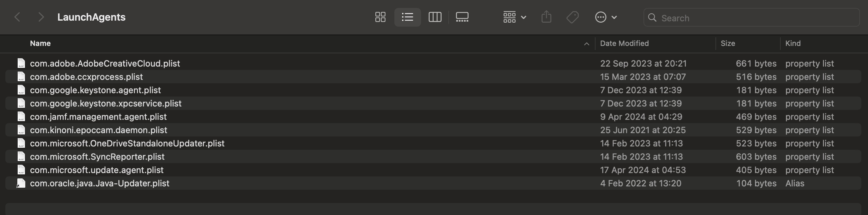Sort files by Size column
868x215 pixels.
tap(727, 43)
